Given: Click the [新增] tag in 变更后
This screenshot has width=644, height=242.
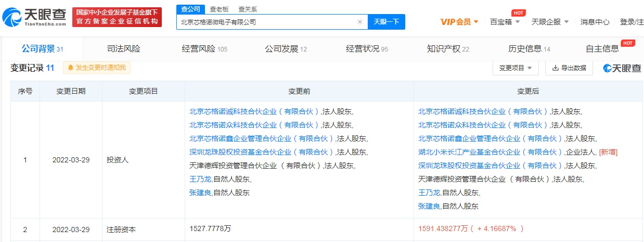Looking at the screenshot, I should click(x=608, y=152).
